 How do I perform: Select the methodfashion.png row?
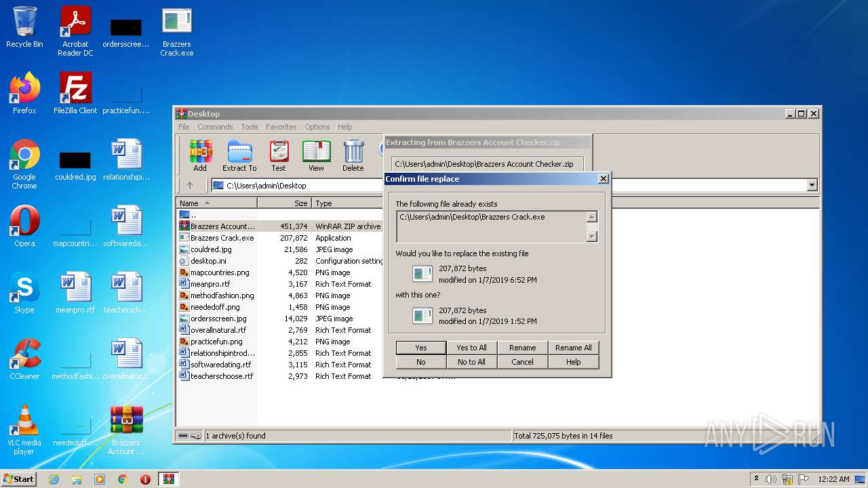280,296
